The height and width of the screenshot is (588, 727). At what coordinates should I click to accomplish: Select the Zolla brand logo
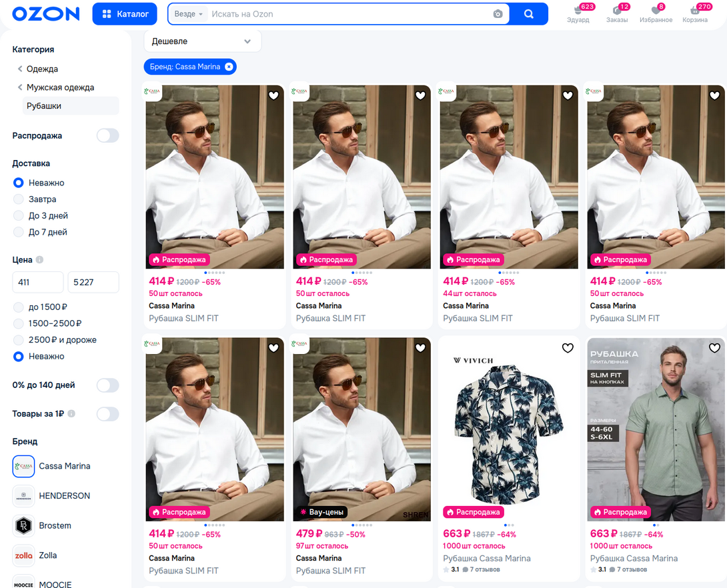click(x=23, y=555)
